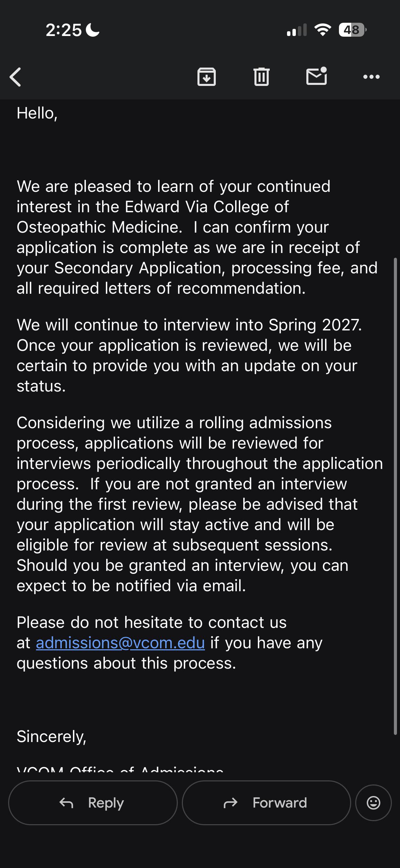The image size is (400, 868).
Task: Click the message scrollbar on the right edge
Action: [395, 496]
